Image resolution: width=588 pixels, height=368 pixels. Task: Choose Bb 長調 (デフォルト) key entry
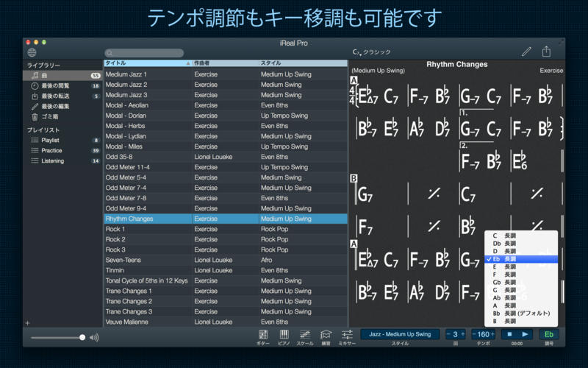(x=521, y=314)
